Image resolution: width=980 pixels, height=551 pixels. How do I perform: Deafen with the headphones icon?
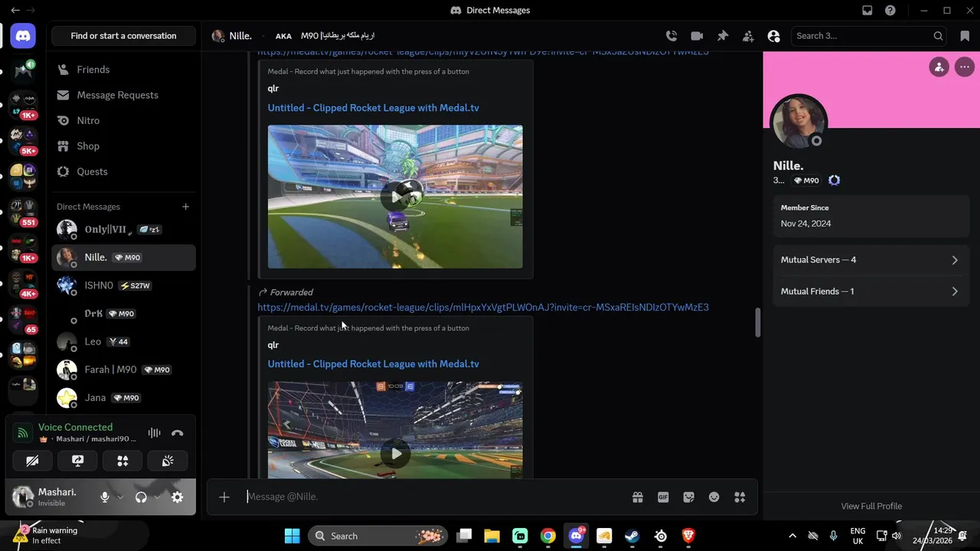pyautogui.click(x=141, y=497)
